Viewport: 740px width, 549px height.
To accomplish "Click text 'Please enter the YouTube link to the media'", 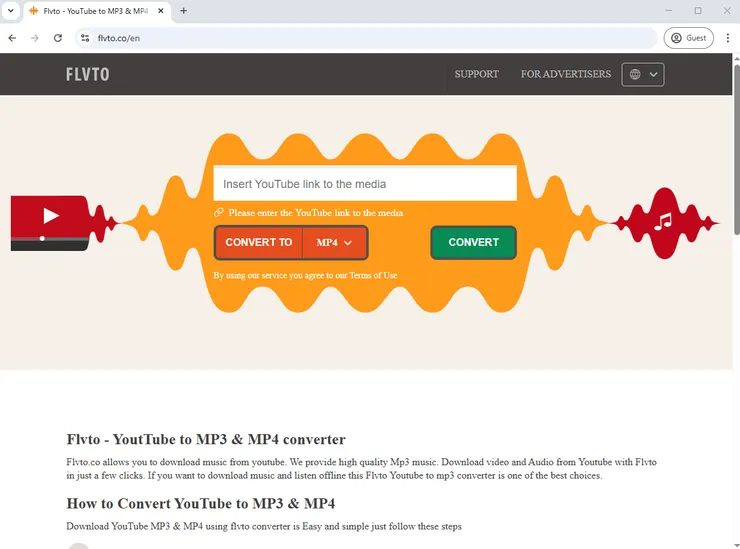I will [x=316, y=213].
